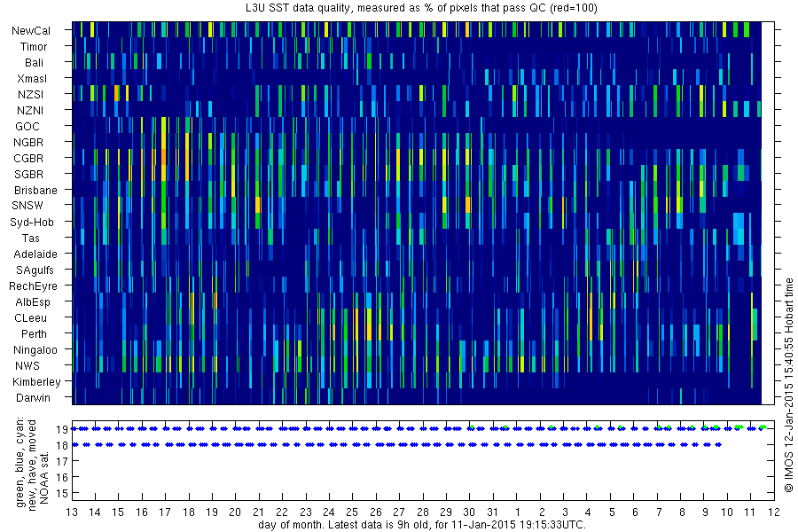Viewport: 798px width, 532px height.
Task: Click the 'day of month. Latest data' caption
Action: click(422, 525)
